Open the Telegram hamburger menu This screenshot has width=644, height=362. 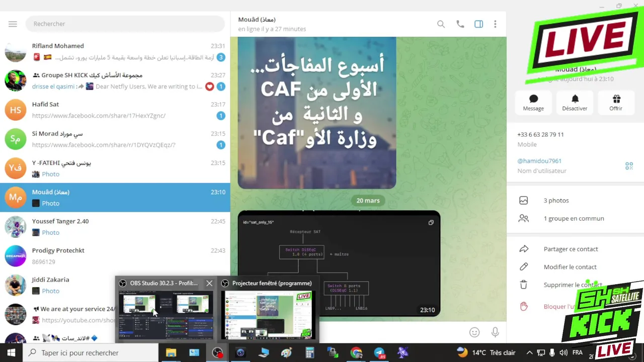tap(13, 24)
